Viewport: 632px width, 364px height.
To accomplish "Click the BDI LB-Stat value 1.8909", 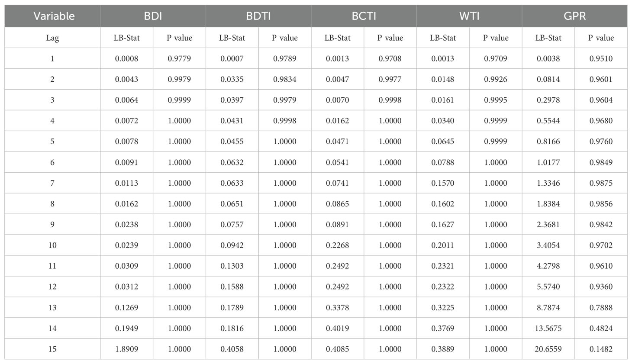I will pos(126,349).
